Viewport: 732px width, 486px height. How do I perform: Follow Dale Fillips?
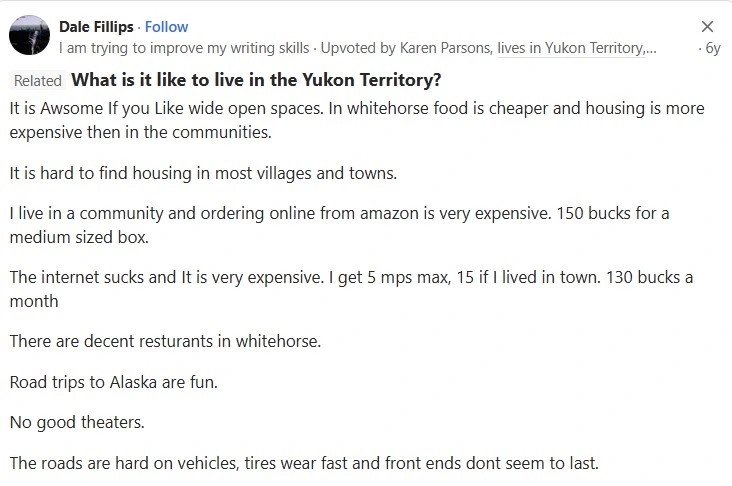166,26
